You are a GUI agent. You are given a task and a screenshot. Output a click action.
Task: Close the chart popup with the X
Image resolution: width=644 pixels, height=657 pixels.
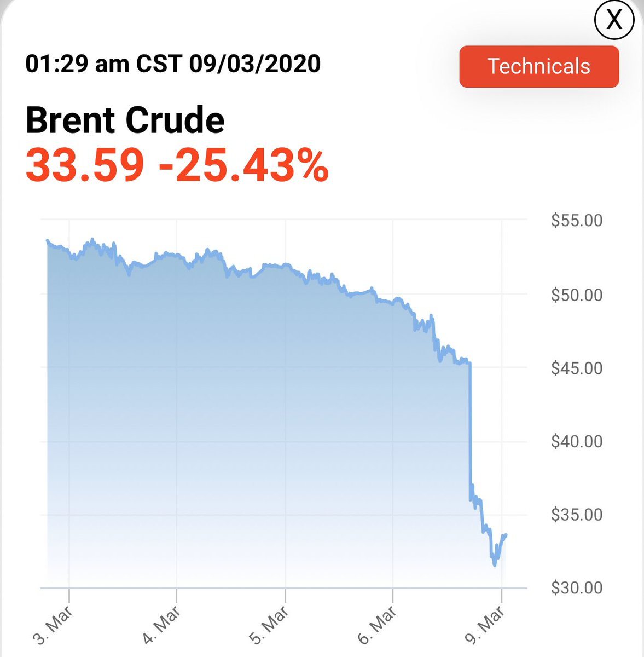coord(614,21)
